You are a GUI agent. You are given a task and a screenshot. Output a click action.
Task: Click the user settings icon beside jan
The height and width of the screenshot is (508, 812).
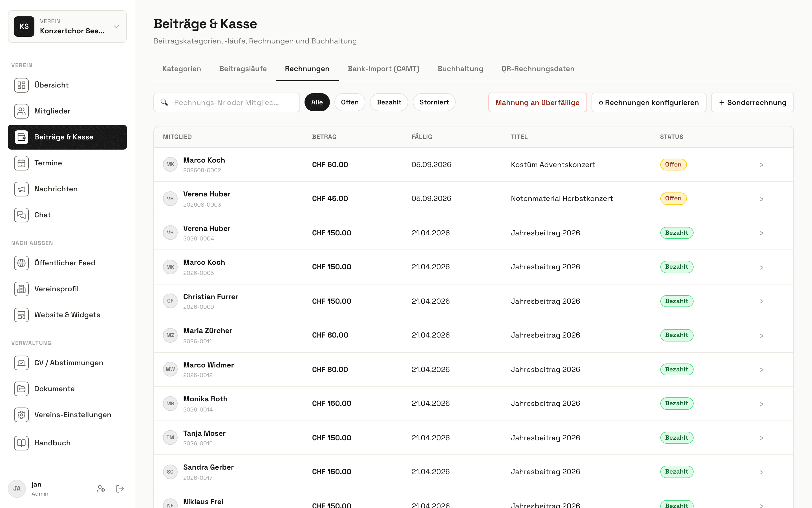coord(101,489)
